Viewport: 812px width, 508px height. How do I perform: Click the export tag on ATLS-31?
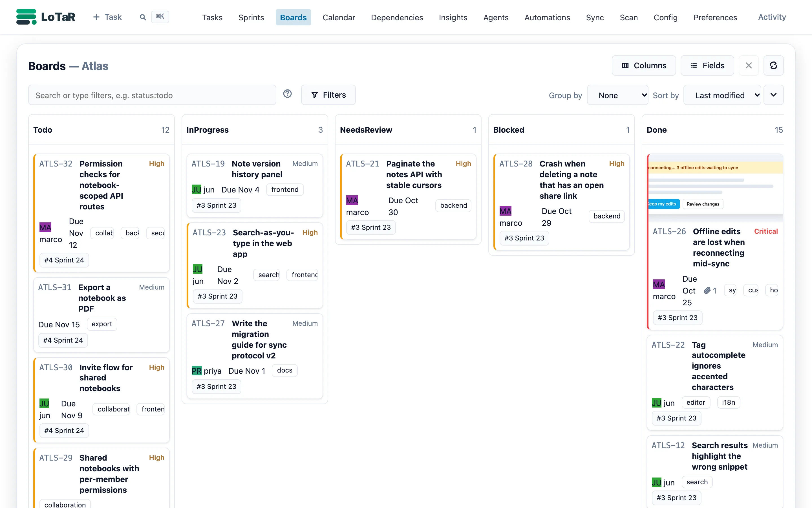pos(102,324)
